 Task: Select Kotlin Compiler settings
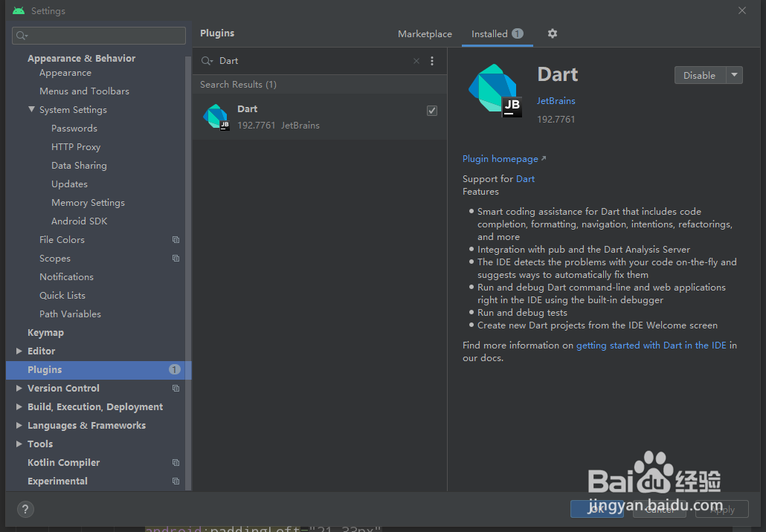[x=63, y=462]
